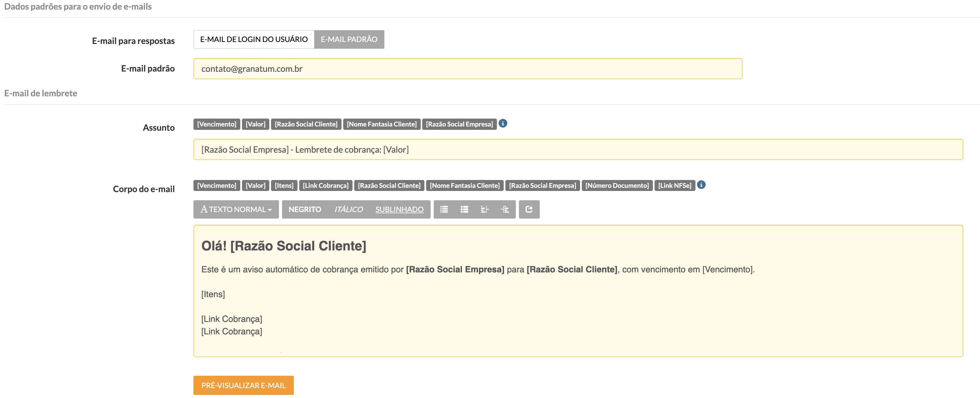Open the info icon beside Assunto tags
This screenshot has width=980, height=398.
coord(503,124)
